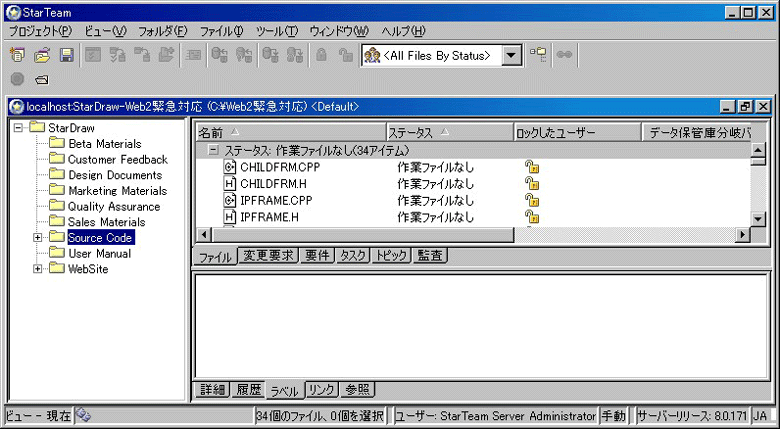
Task: Click the folder tree display toolbar icon
Action: 538,55
